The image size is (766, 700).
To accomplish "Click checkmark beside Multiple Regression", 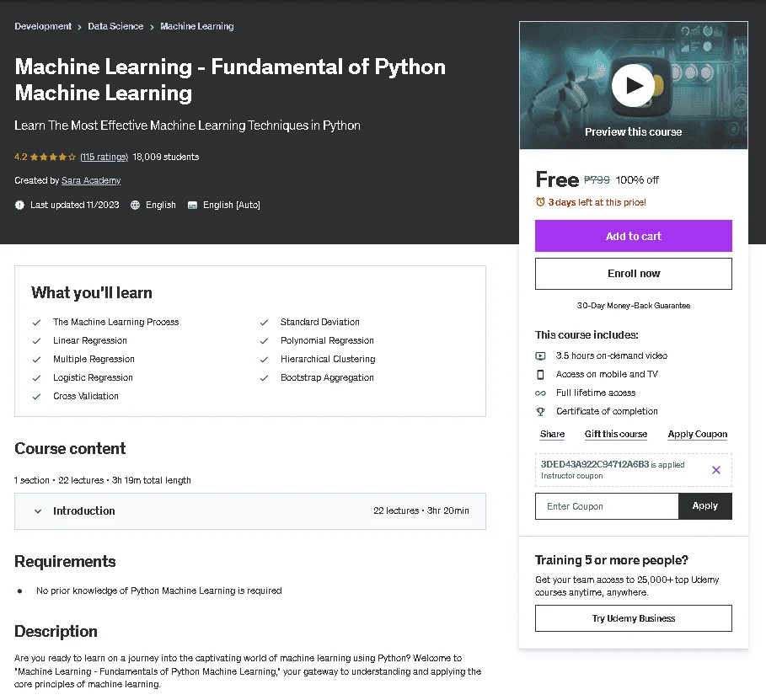I will (36, 360).
